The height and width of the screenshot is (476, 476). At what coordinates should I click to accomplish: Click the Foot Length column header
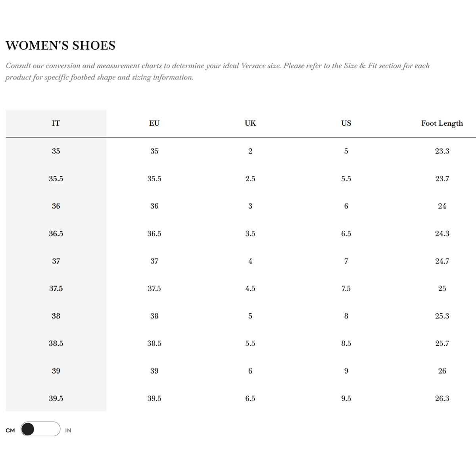pyautogui.click(x=442, y=123)
